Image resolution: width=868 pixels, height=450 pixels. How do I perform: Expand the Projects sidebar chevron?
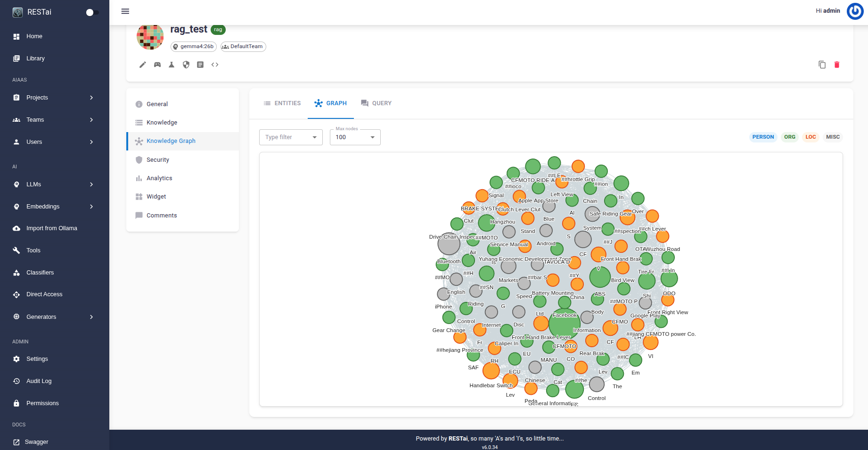coord(91,98)
